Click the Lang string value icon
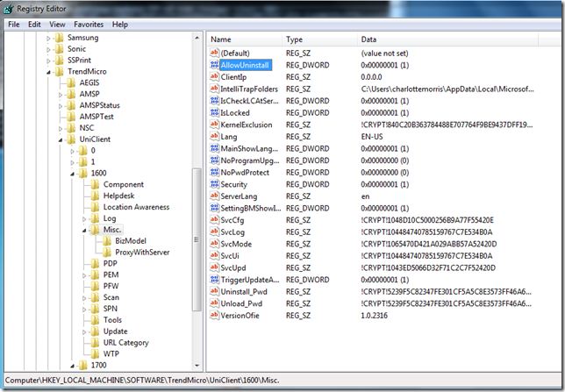The image size is (565, 392). coord(214,137)
